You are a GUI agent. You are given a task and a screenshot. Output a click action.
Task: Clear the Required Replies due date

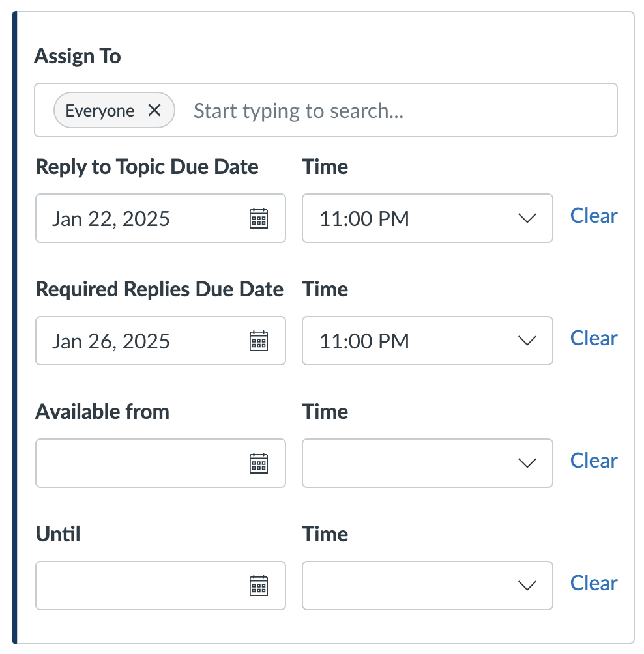click(x=593, y=338)
